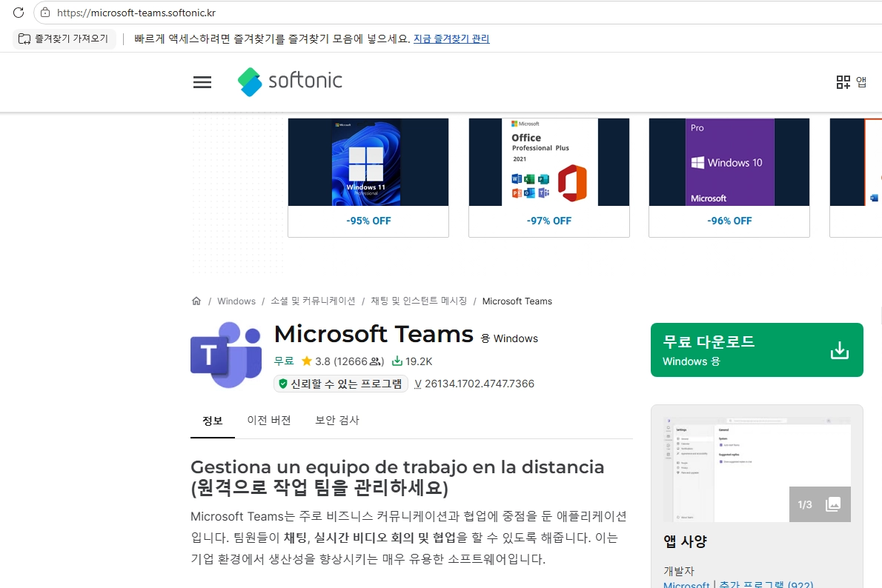Click the green 무료 다운로드 button
Viewport: 882px width, 588px height.
click(757, 350)
